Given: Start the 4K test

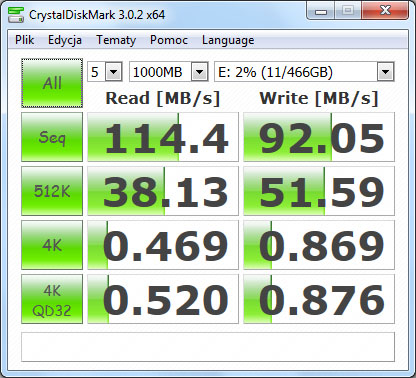Looking at the screenshot, I should click(x=52, y=245).
